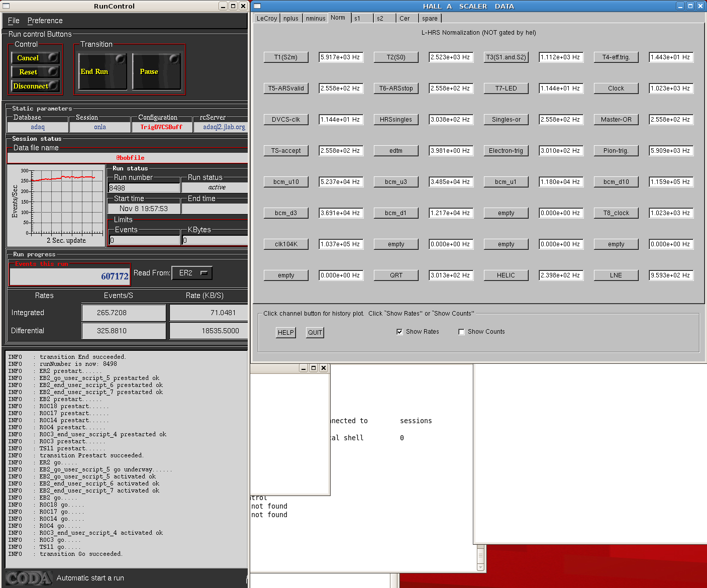Switch to the LeCroy tab

click(267, 19)
